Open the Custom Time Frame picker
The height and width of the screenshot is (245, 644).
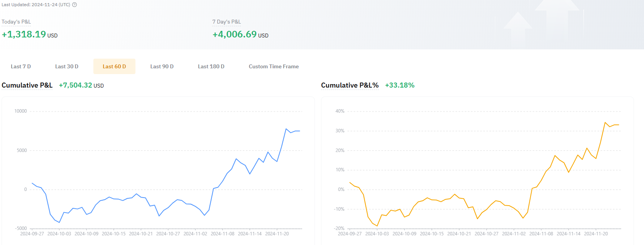pos(274,66)
